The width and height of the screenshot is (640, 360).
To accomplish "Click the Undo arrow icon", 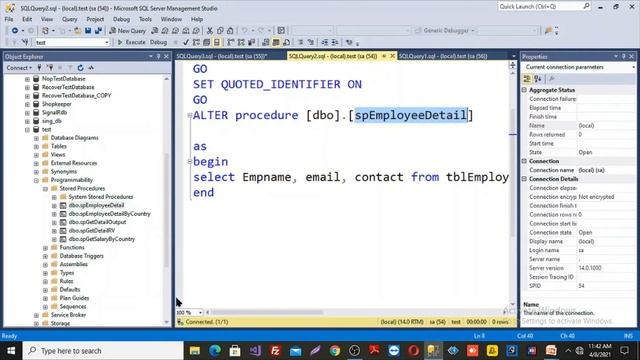I will (x=244, y=31).
